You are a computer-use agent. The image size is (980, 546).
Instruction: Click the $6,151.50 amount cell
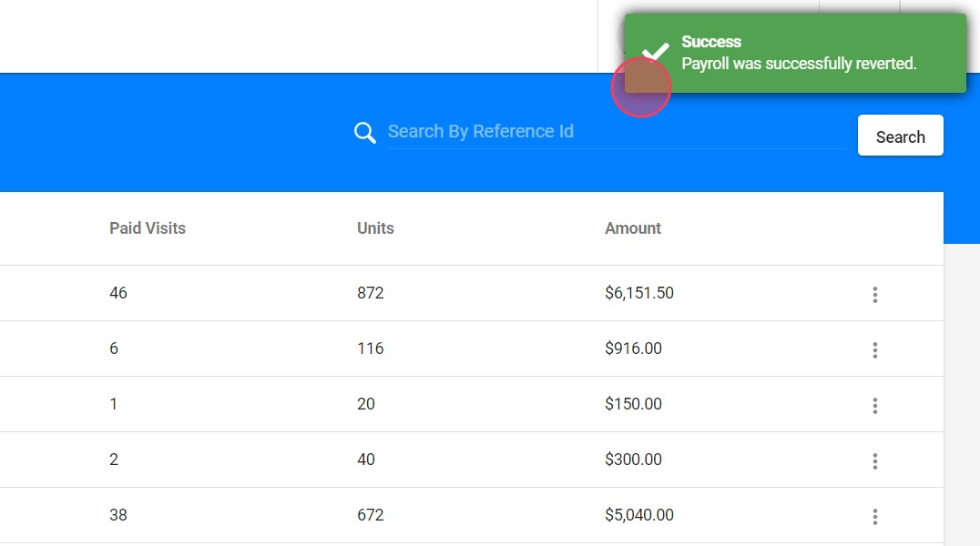[639, 293]
